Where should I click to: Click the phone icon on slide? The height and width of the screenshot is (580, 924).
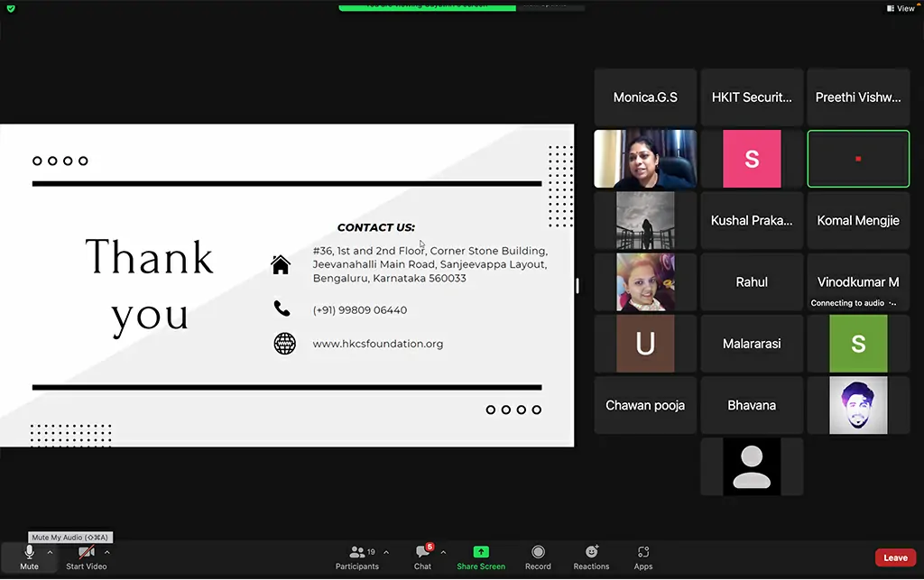click(x=282, y=308)
